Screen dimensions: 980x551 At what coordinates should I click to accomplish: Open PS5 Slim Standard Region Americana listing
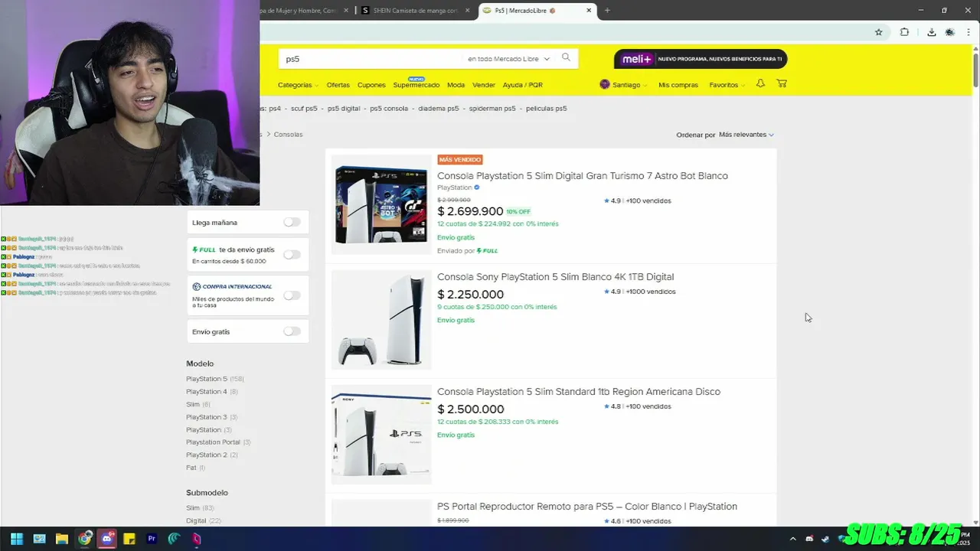tap(579, 392)
